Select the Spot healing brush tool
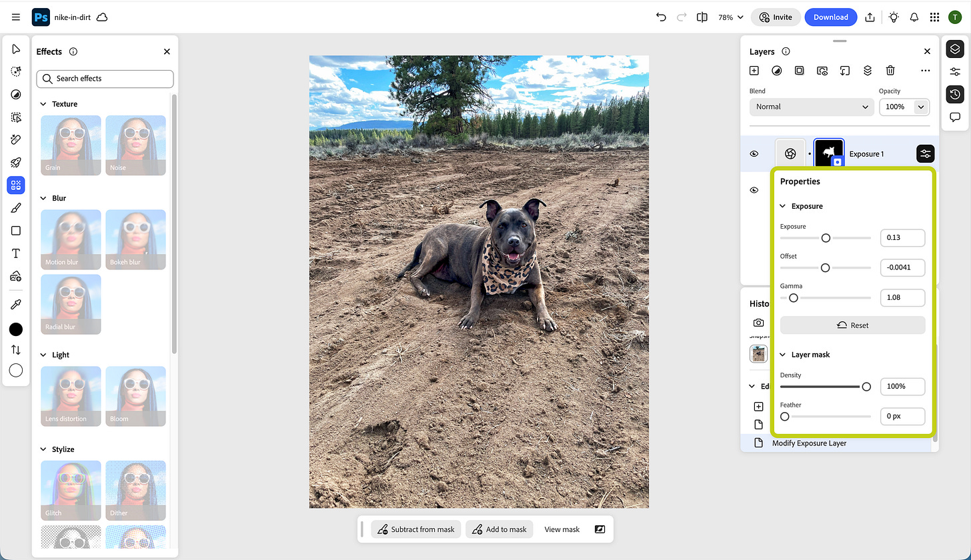971x560 pixels. pyautogui.click(x=15, y=140)
